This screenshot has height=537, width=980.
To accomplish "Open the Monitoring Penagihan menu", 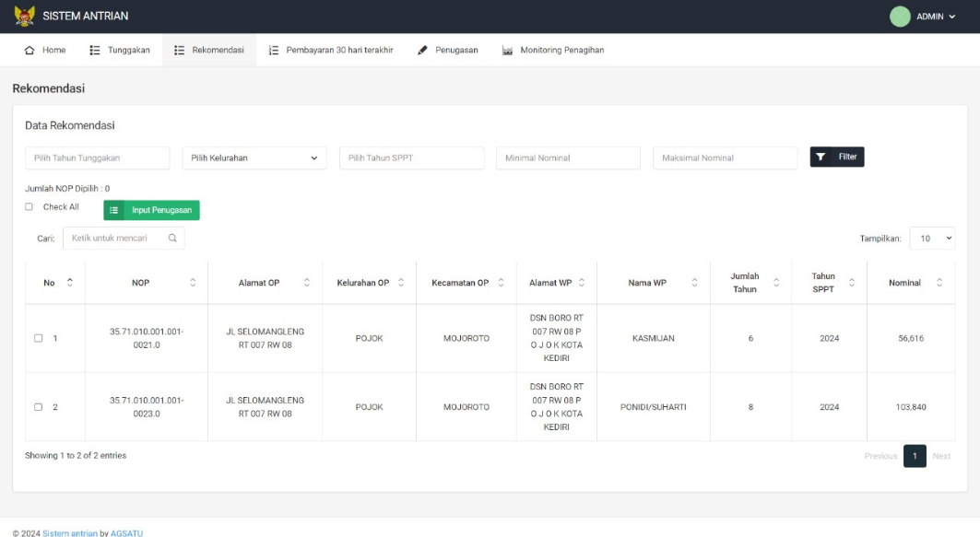I will point(553,50).
